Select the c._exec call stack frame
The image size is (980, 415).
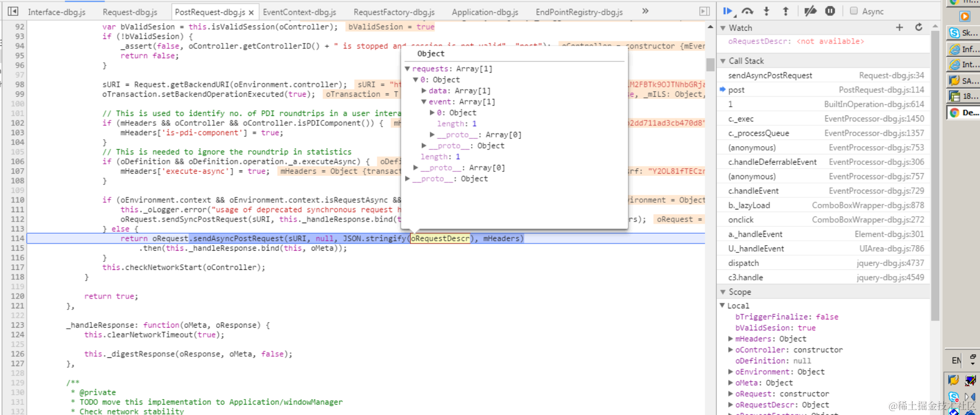(x=824, y=119)
